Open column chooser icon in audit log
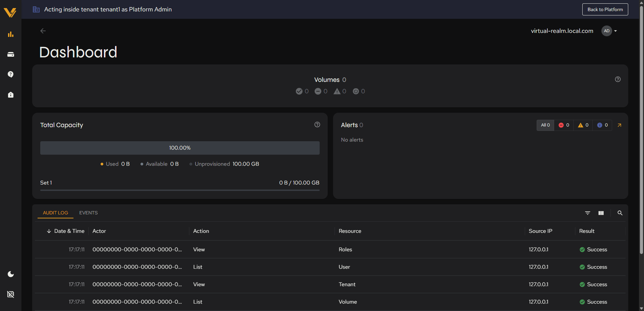This screenshot has height=311, width=644. [601, 213]
